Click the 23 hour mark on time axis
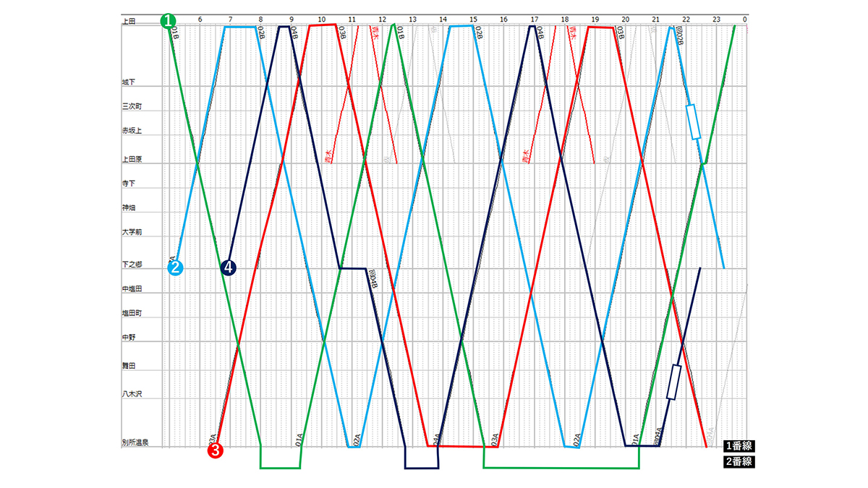 (x=715, y=18)
